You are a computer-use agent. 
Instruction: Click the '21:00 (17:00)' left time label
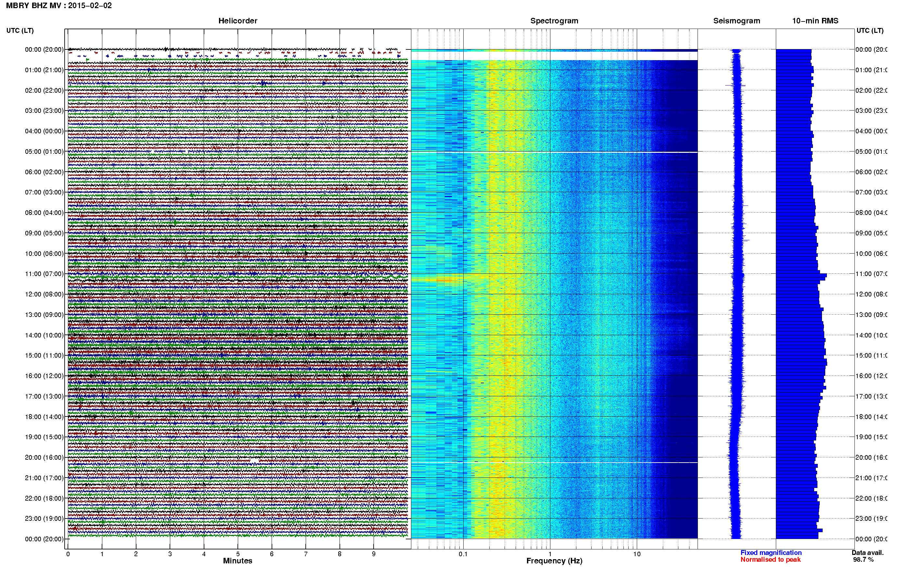tap(44, 478)
